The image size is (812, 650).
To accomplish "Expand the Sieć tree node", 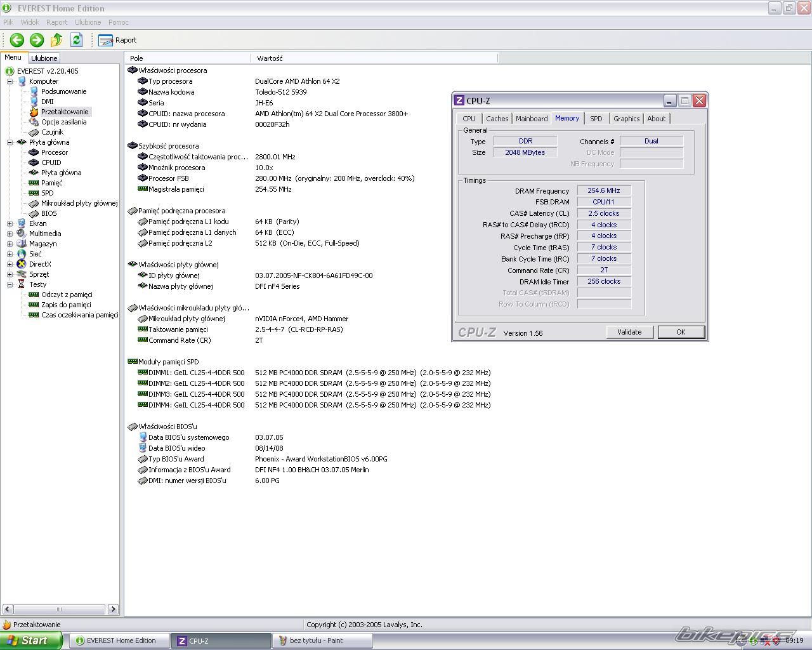I will click(x=10, y=254).
